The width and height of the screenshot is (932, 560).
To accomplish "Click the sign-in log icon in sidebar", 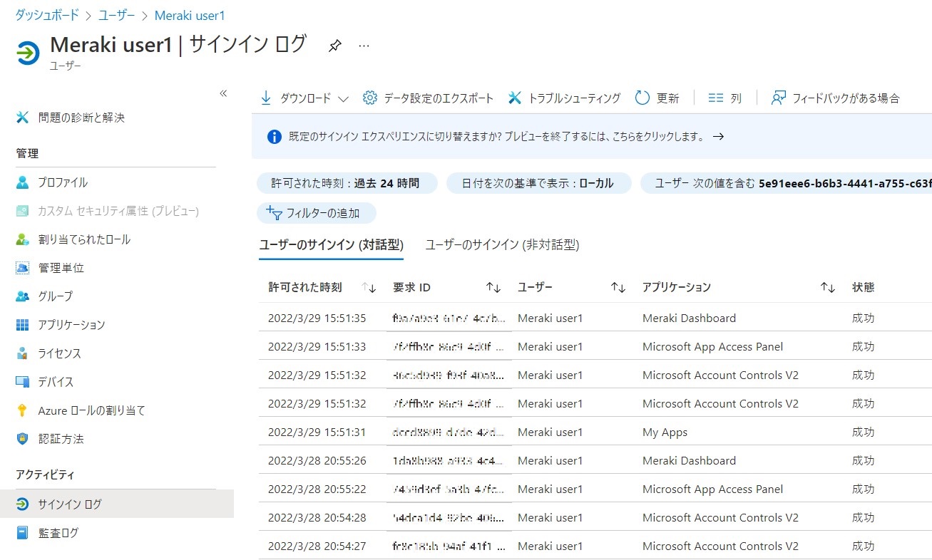I will [x=23, y=504].
